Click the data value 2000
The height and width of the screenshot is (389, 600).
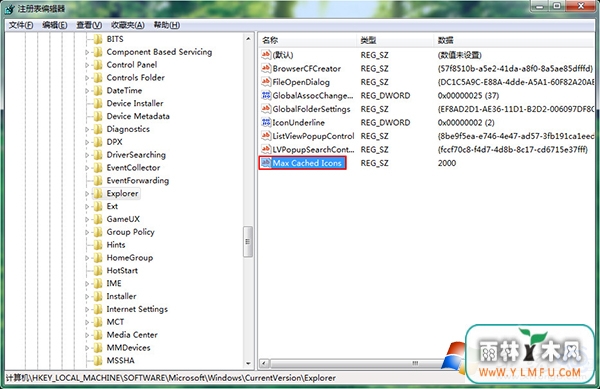tap(447, 163)
